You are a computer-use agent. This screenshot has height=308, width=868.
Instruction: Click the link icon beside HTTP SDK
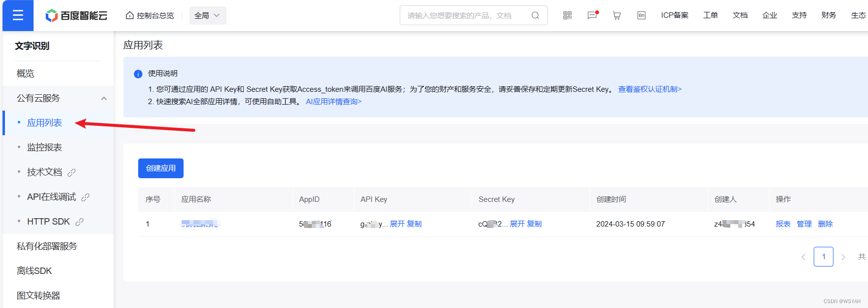pyautogui.click(x=79, y=222)
